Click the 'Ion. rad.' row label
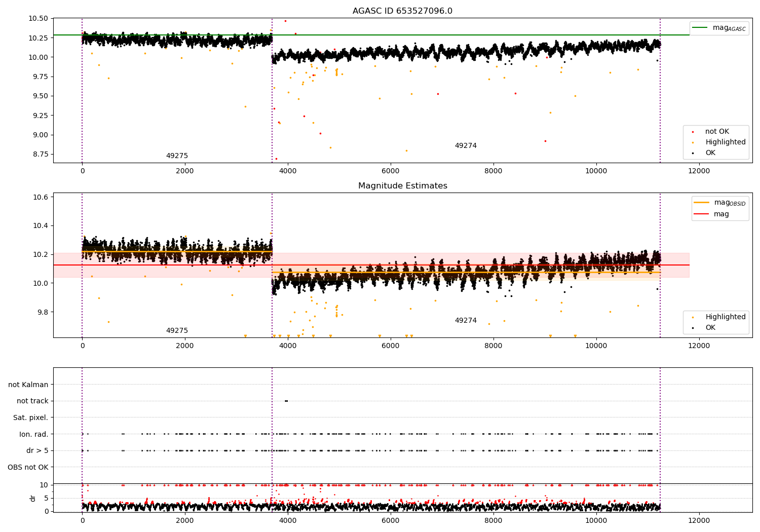Image resolution: width=760 pixels, height=532 pixels. click(34, 434)
